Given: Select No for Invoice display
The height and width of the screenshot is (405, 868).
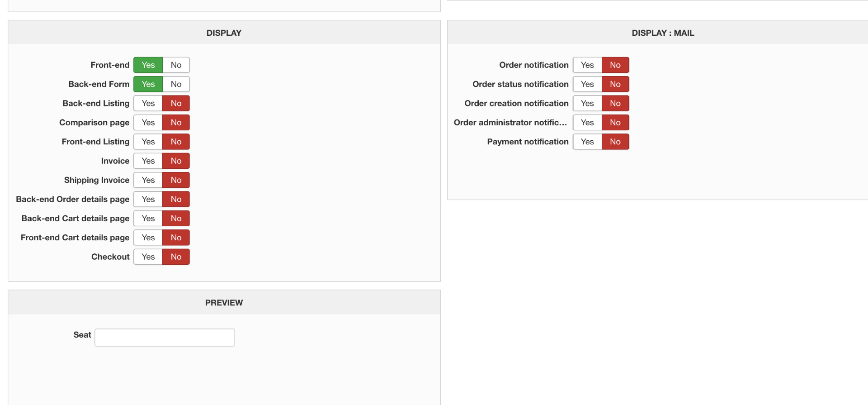Looking at the screenshot, I should point(176,161).
